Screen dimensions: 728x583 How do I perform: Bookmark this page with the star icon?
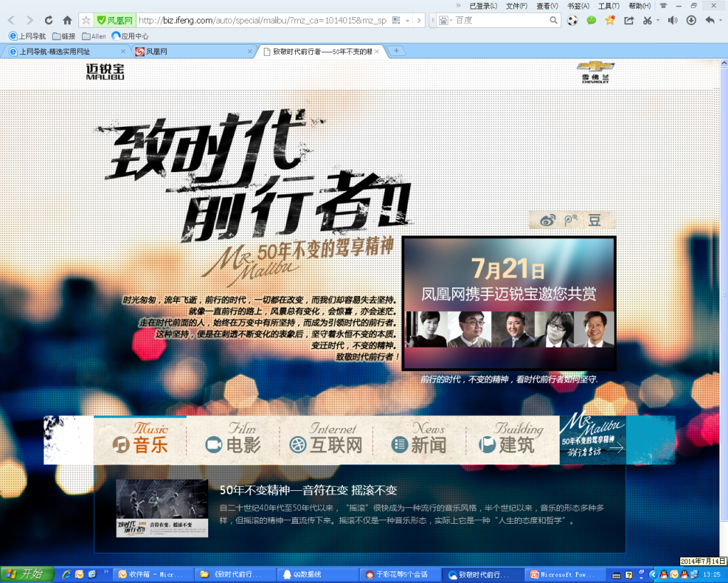click(x=86, y=21)
